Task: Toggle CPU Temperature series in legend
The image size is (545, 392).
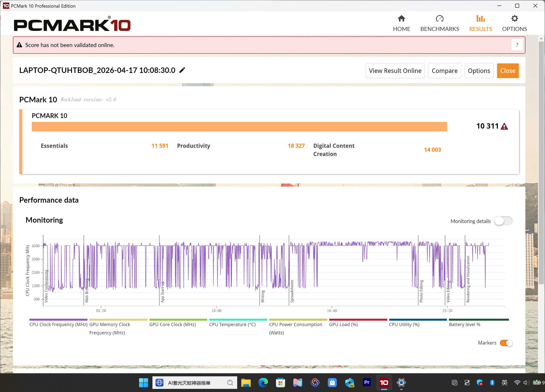Action: (232, 324)
